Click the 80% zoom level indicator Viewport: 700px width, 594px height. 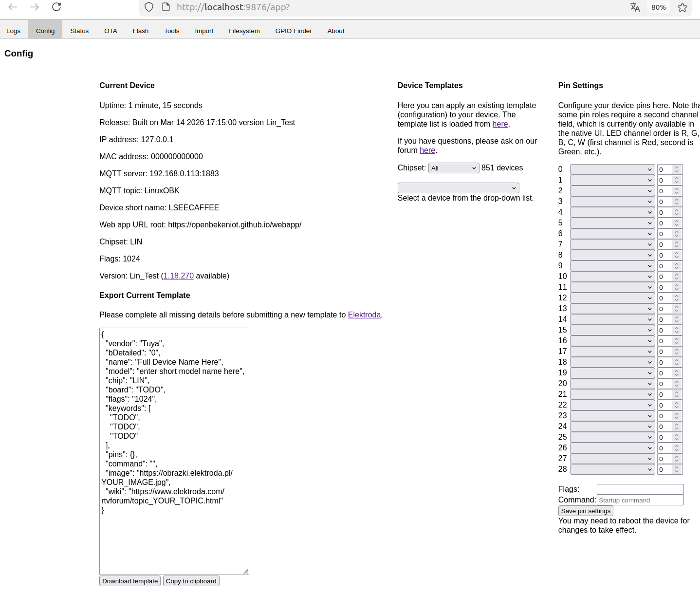click(x=659, y=7)
